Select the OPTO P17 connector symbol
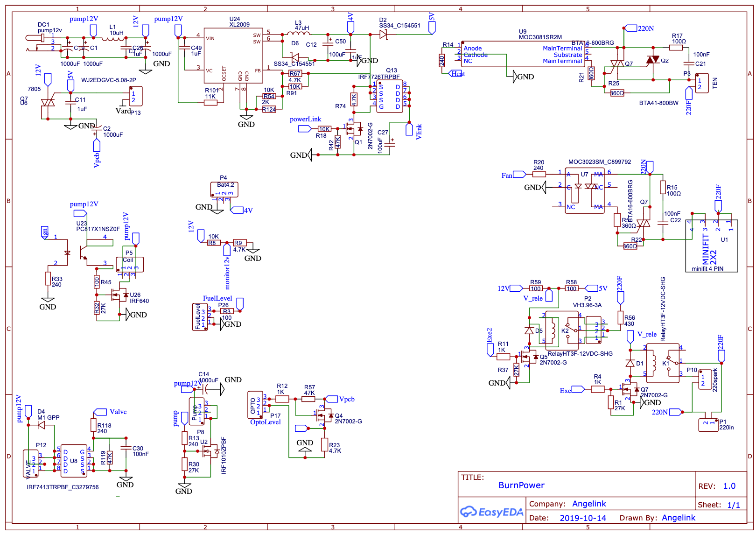The height and width of the screenshot is (534, 756). (x=255, y=405)
